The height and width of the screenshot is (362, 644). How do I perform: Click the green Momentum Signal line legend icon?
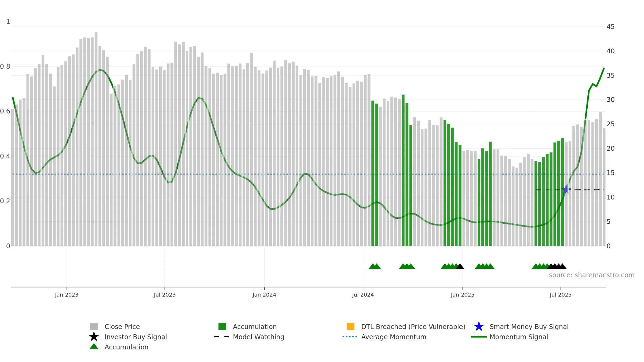point(479,337)
